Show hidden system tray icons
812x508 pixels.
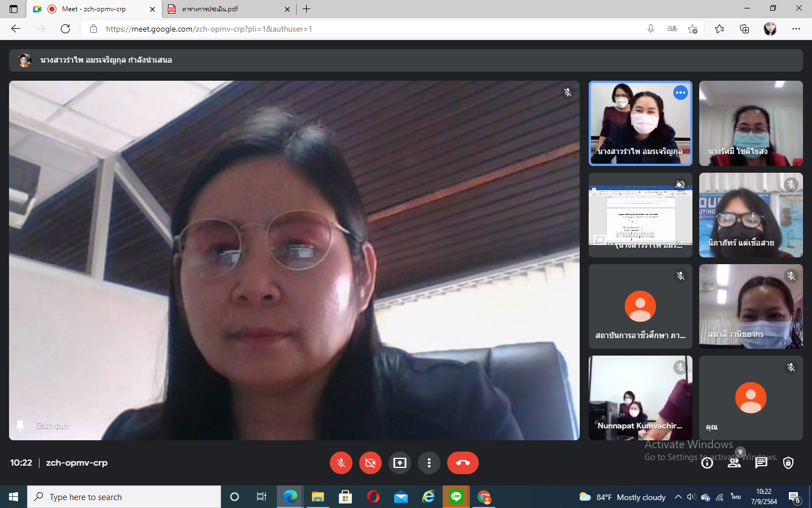[678, 497]
